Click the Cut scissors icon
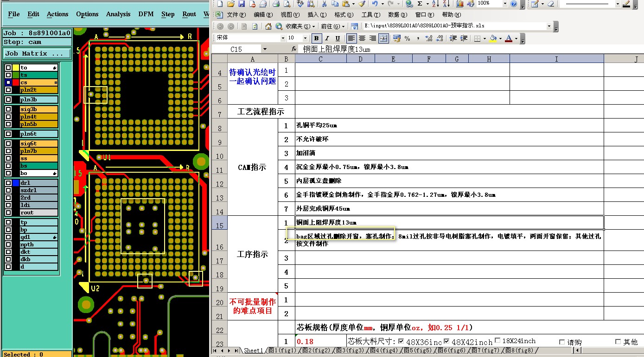 [324, 4]
